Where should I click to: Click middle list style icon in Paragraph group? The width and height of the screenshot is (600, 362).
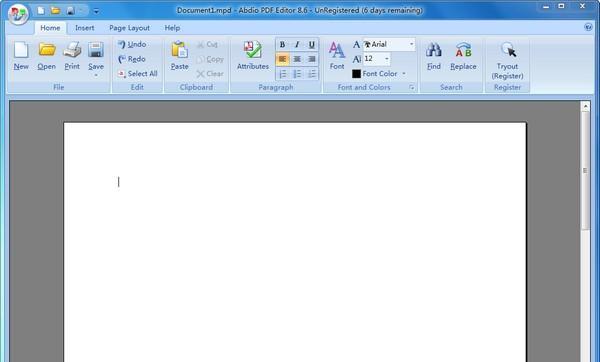tap(297, 73)
